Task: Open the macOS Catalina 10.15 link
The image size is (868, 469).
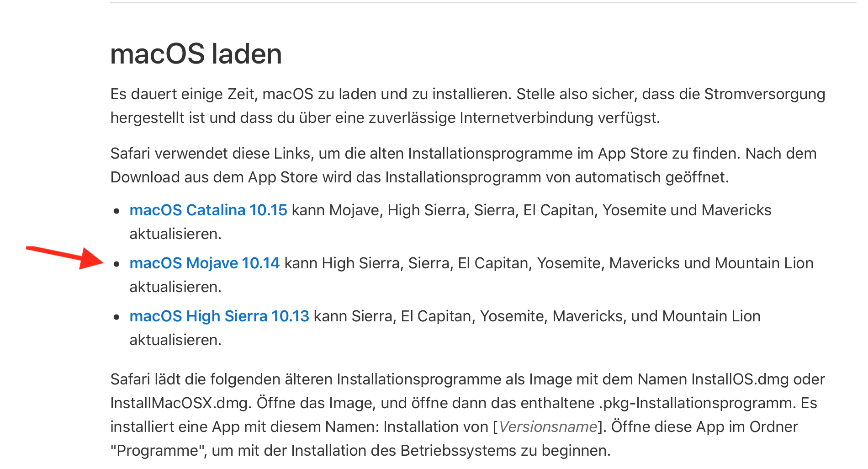Action: tap(208, 210)
